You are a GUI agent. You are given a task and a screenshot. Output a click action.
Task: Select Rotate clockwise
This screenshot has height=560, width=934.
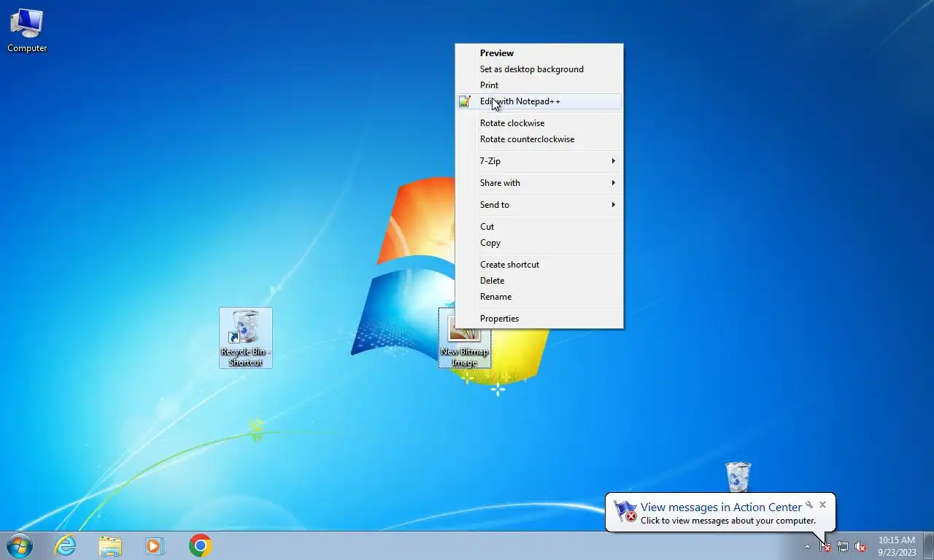pos(539,123)
